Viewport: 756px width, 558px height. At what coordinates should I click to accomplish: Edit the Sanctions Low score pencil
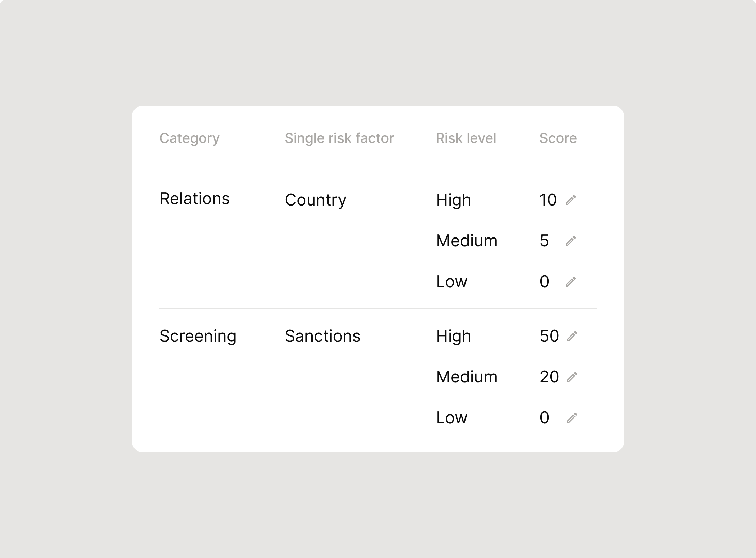click(572, 418)
